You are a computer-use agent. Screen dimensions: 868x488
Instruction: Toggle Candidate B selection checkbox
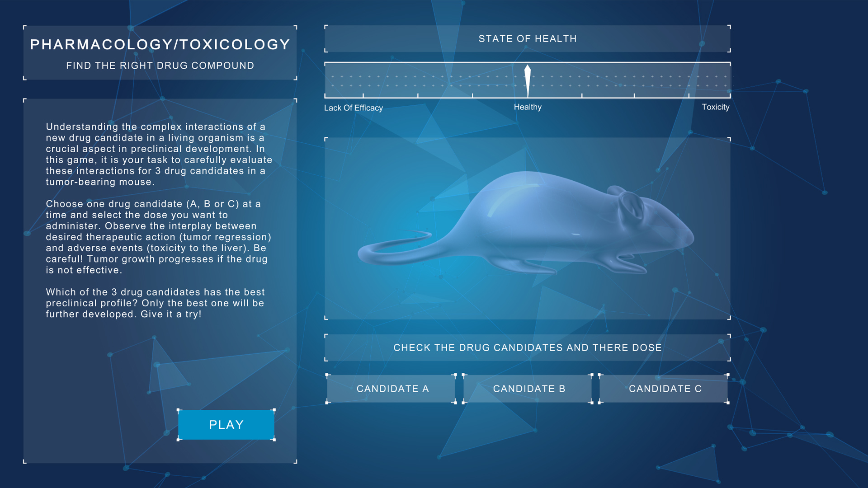pyautogui.click(x=528, y=389)
